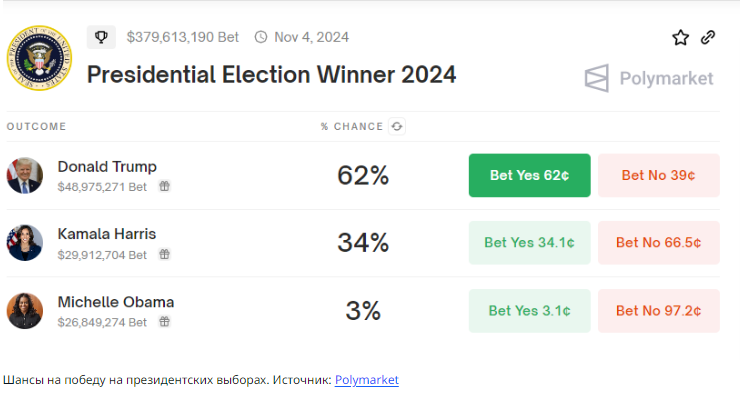Copy link with the chain icon
The height and width of the screenshot is (394, 740).
[708, 37]
